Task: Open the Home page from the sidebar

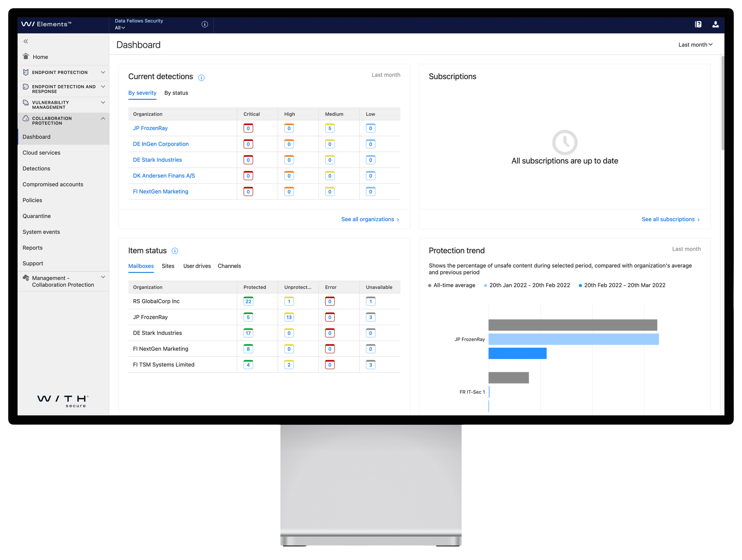Action: point(41,56)
